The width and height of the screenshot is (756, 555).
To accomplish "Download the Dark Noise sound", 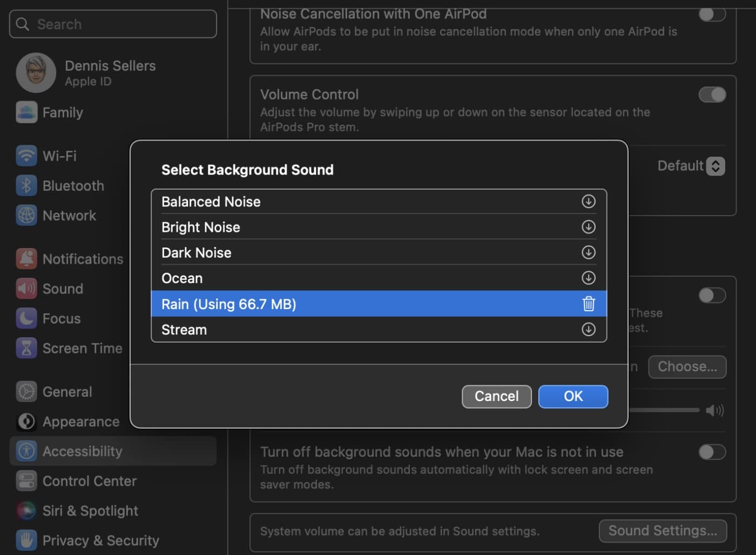I will coord(588,252).
